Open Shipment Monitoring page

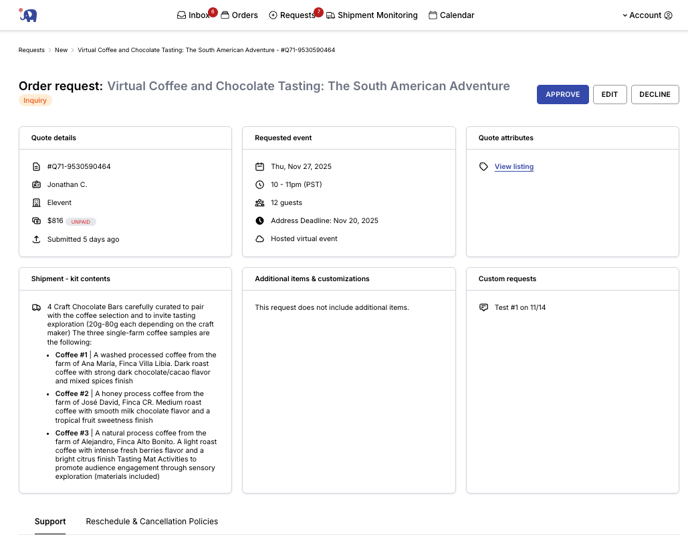click(372, 15)
